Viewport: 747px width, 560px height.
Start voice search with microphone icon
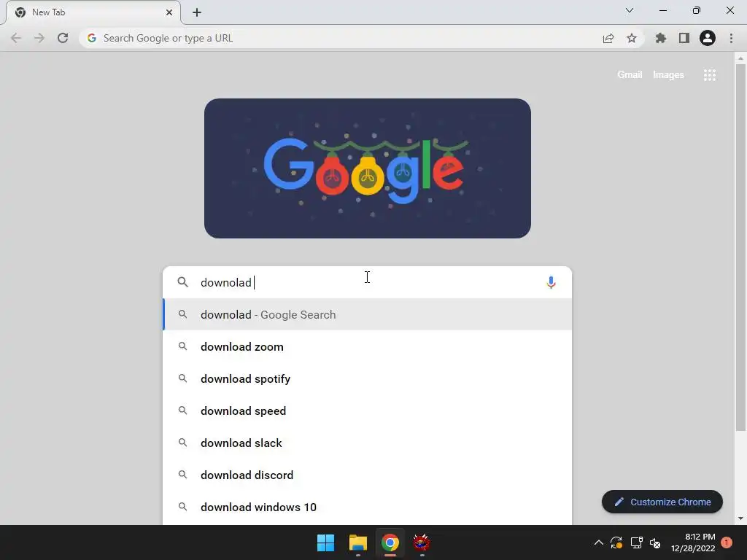click(x=551, y=282)
